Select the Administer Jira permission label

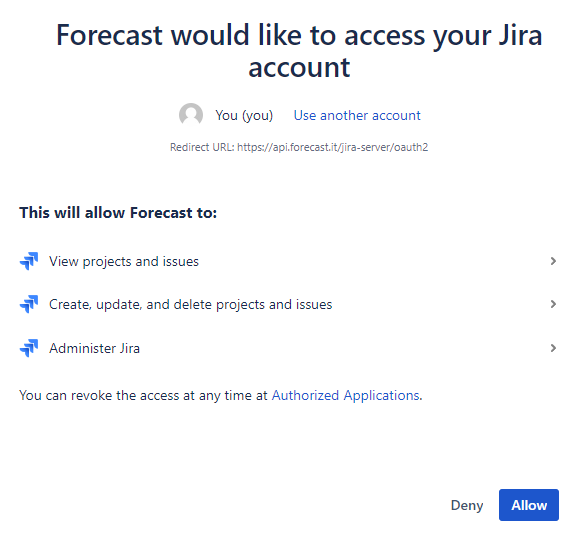point(95,348)
